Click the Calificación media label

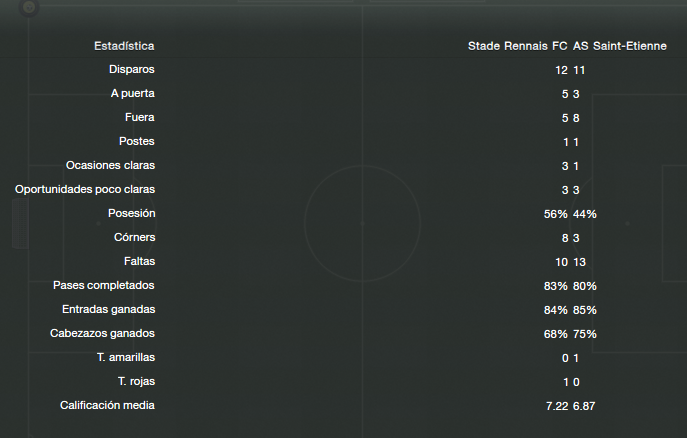point(107,406)
